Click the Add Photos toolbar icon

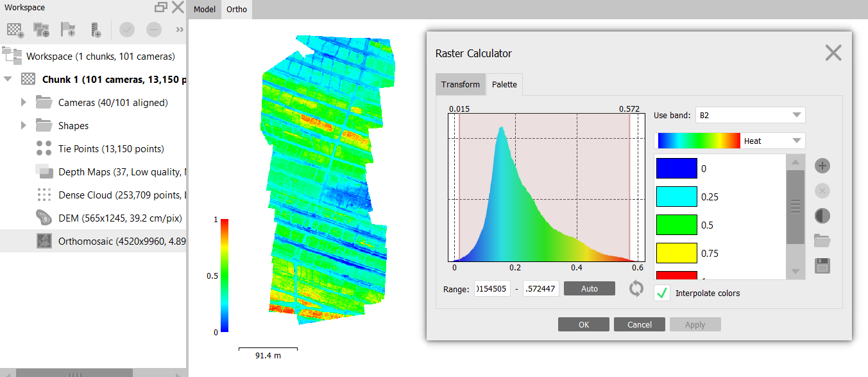click(x=42, y=30)
